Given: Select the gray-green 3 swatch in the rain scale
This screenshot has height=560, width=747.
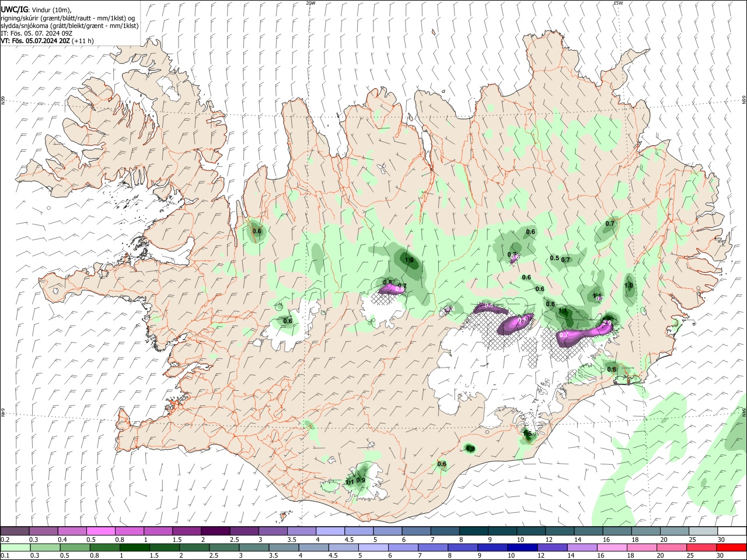Looking at the screenshot, I should tap(254, 547).
